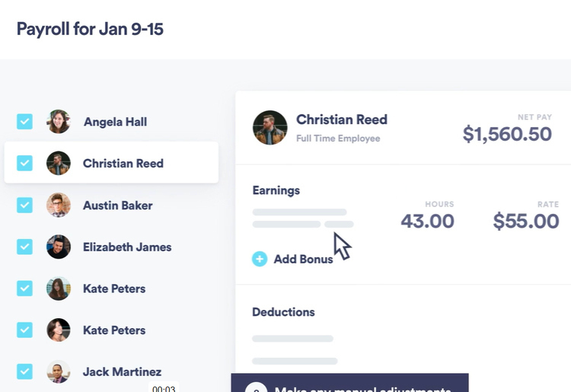Select the Elizabeth James name in the list
This screenshot has height=392, width=571.
pos(127,247)
